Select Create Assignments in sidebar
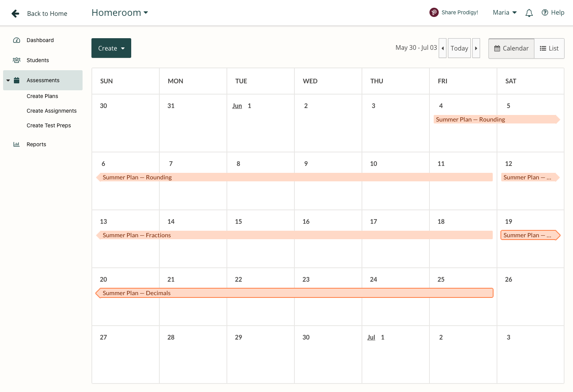This screenshot has width=573, height=392. tap(51, 111)
